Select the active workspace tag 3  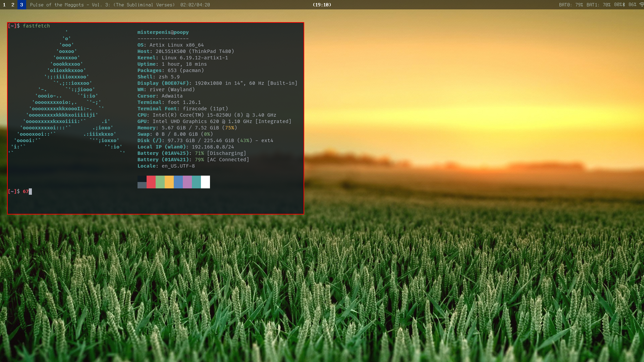(x=21, y=5)
